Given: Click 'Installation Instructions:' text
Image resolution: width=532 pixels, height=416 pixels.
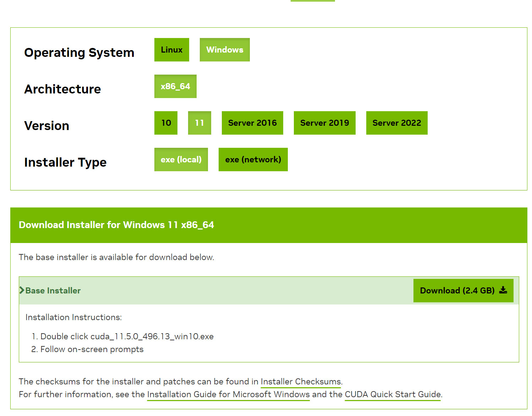Looking at the screenshot, I should pos(73,317).
